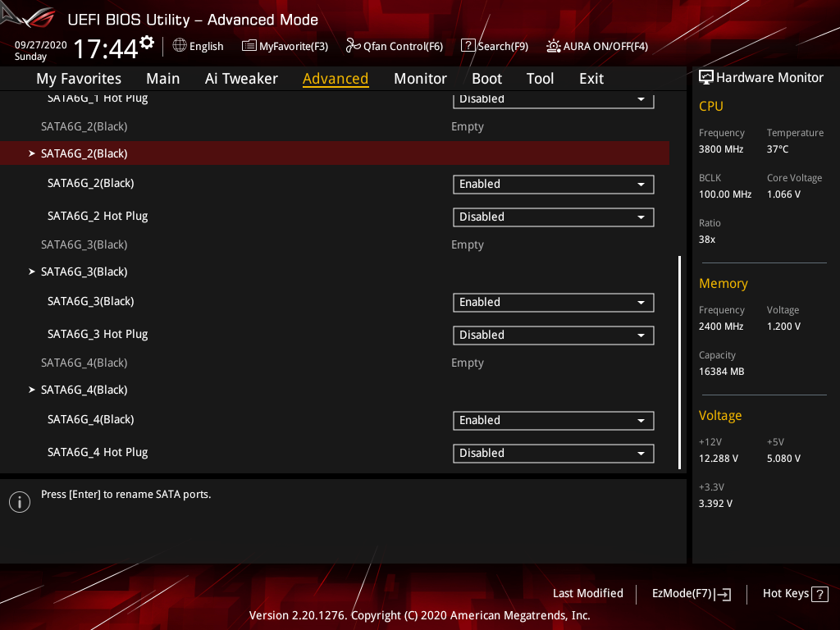840x630 pixels.
Task: Toggle AURA ON/OFF(F4)
Action: [597, 46]
